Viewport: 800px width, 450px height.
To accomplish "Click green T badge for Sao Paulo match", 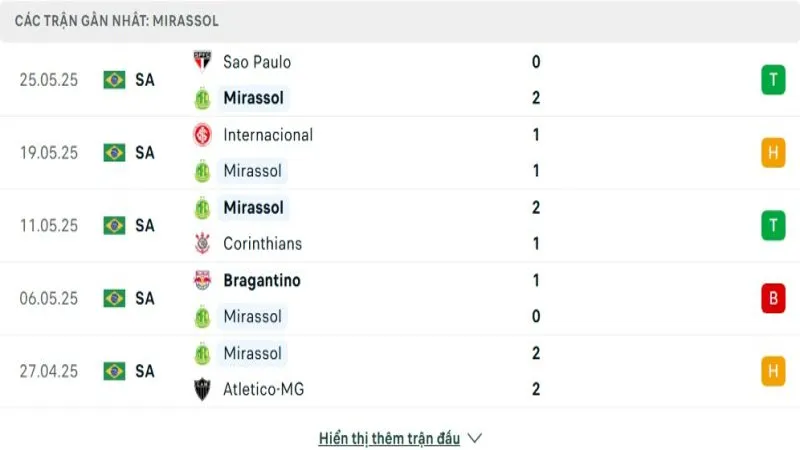I will tap(773, 80).
